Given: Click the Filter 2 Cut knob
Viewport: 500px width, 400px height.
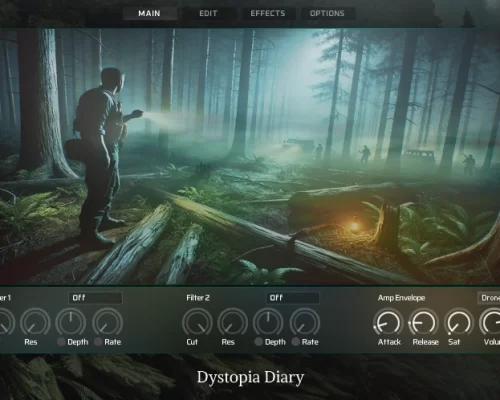Looking at the screenshot, I should pos(197,322).
